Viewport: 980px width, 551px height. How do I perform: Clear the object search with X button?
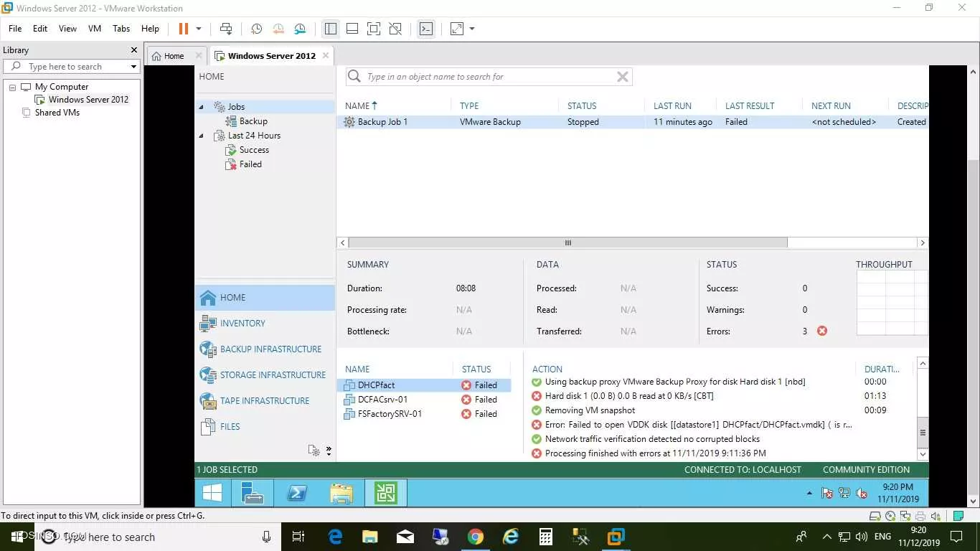[x=623, y=77]
